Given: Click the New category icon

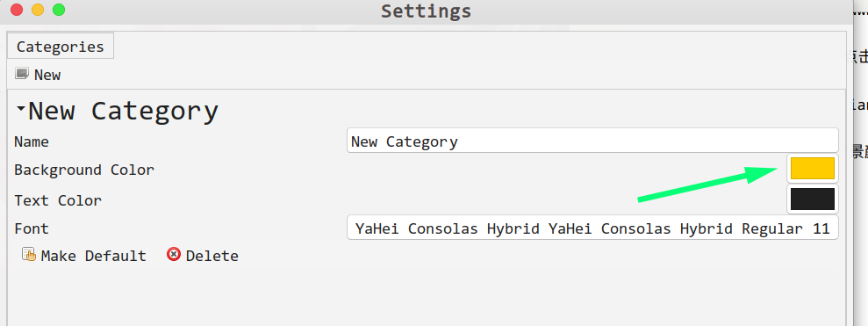Looking at the screenshot, I should pyautogui.click(x=22, y=74).
